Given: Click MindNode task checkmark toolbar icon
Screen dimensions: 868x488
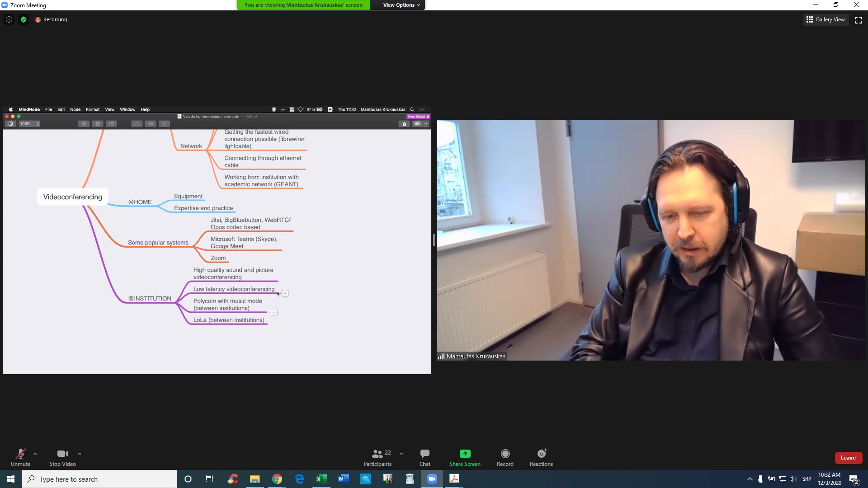Looking at the screenshot, I should [84, 124].
